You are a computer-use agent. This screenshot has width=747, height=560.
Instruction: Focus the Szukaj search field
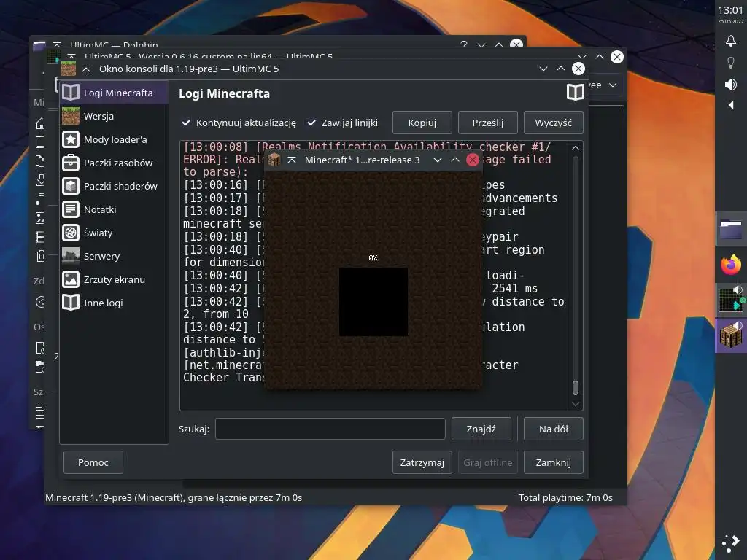[x=330, y=429]
